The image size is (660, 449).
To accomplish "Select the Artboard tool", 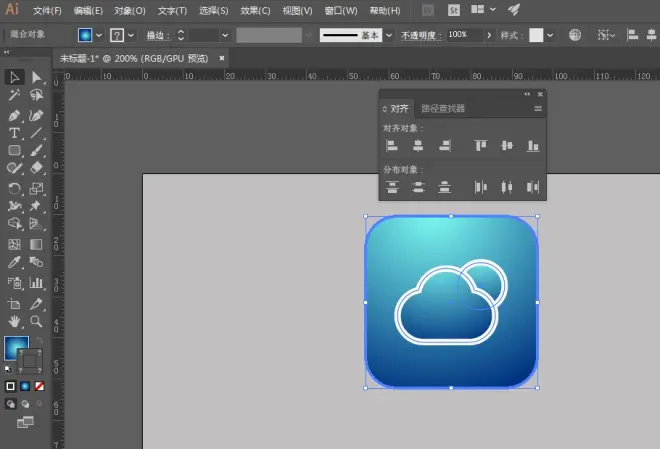I will [x=14, y=303].
